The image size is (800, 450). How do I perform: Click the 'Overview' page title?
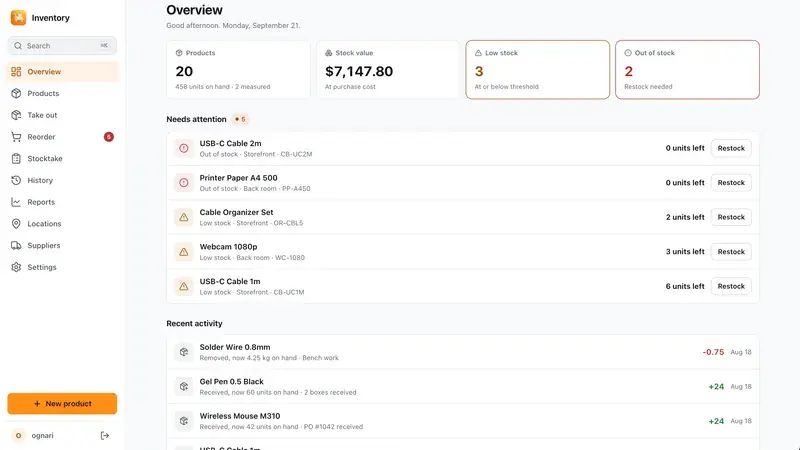click(194, 10)
